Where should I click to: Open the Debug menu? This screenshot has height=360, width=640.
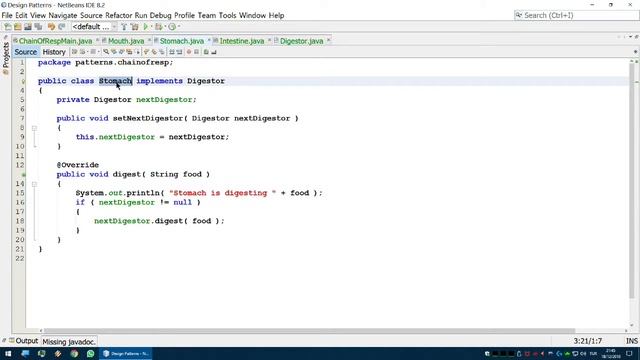[160, 16]
